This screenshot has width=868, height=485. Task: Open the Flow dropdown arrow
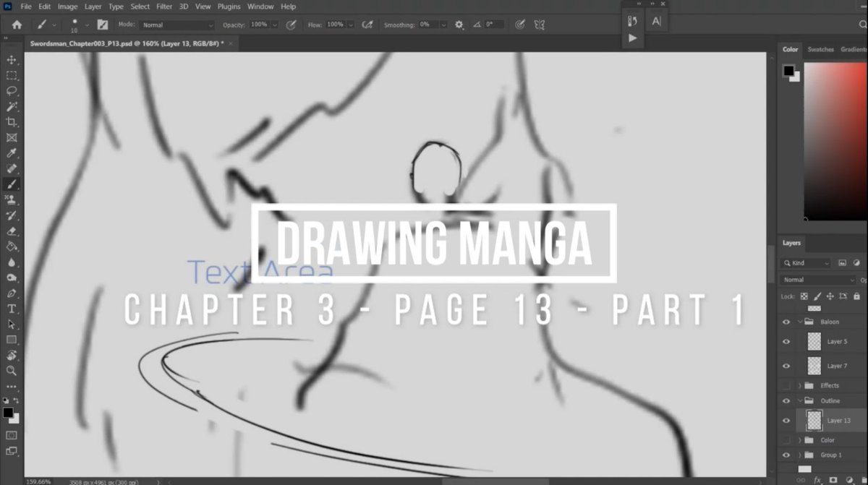click(351, 25)
